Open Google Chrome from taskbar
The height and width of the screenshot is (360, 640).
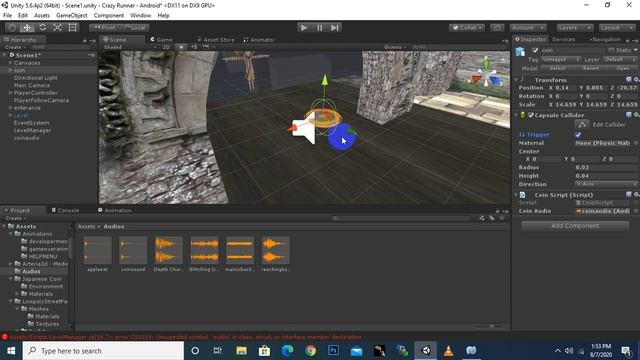pyautogui.click(x=310, y=351)
